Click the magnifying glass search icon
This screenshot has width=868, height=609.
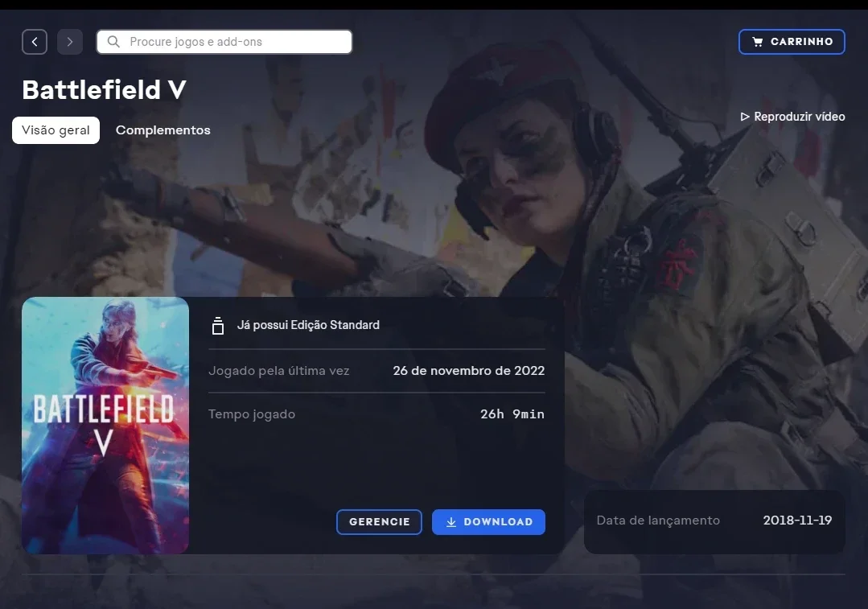tap(113, 42)
